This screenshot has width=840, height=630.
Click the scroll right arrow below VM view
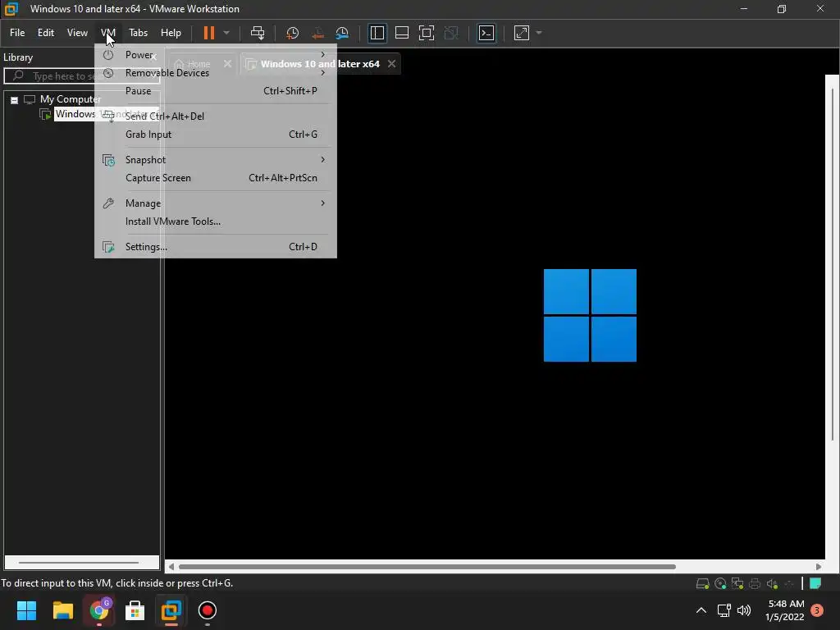[818, 567]
